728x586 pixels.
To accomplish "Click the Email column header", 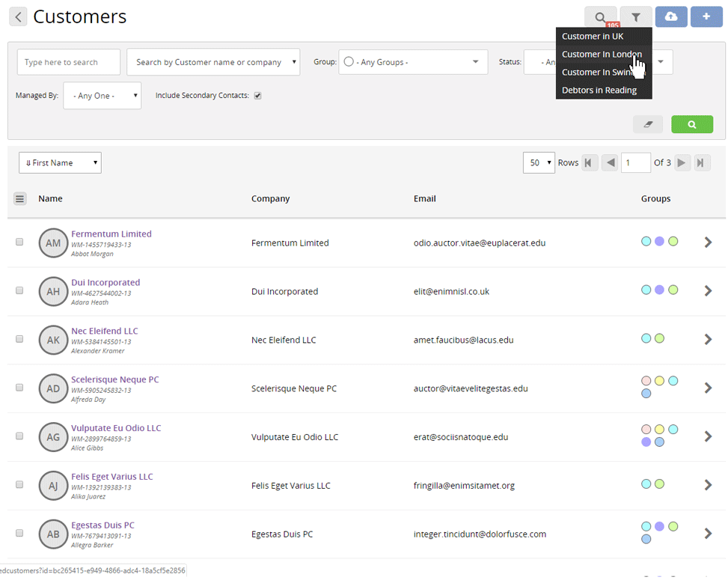I will [424, 199].
